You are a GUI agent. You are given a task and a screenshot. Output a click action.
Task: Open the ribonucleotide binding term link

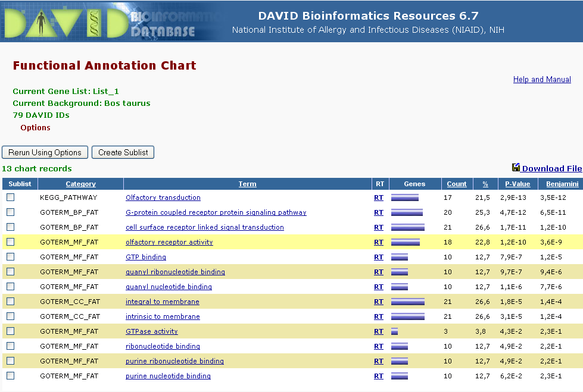tap(163, 346)
